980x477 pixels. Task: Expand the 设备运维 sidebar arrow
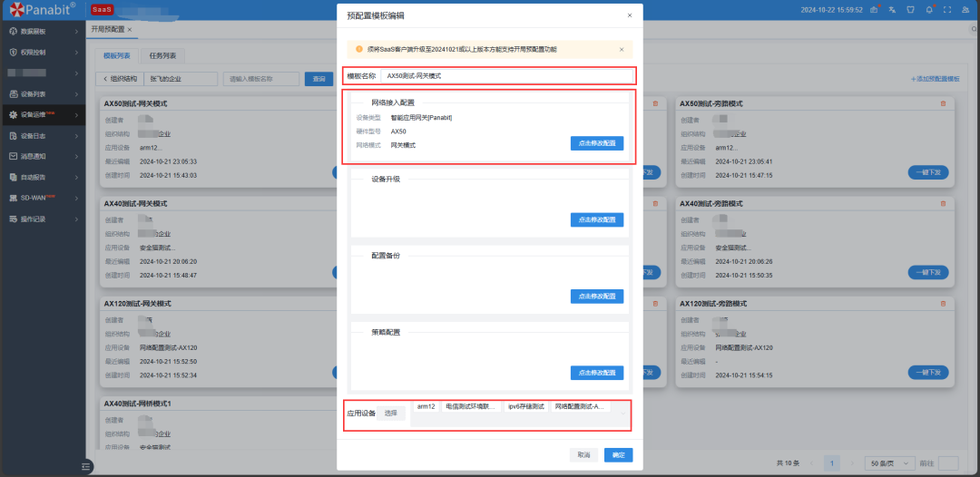(x=76, y=115)
